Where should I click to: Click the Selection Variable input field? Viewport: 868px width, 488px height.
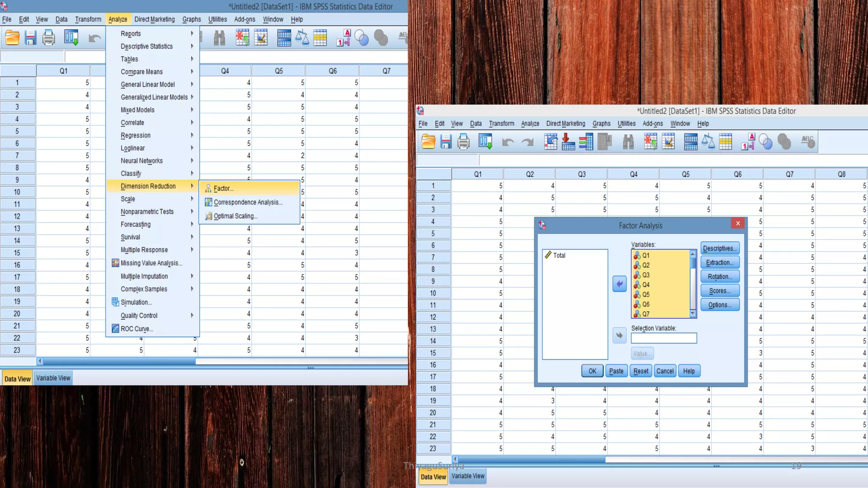click(x=663, y=338)
